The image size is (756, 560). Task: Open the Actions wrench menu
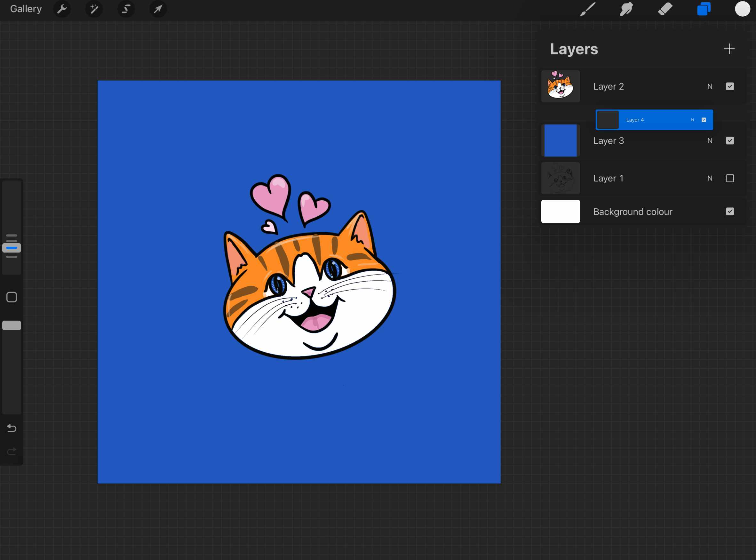click(x=62, y=9)
